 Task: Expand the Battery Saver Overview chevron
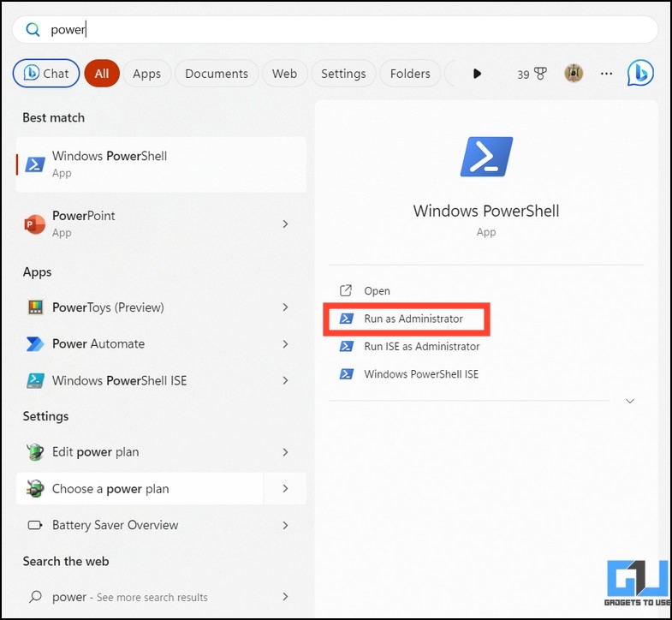(x=285, y=525)
